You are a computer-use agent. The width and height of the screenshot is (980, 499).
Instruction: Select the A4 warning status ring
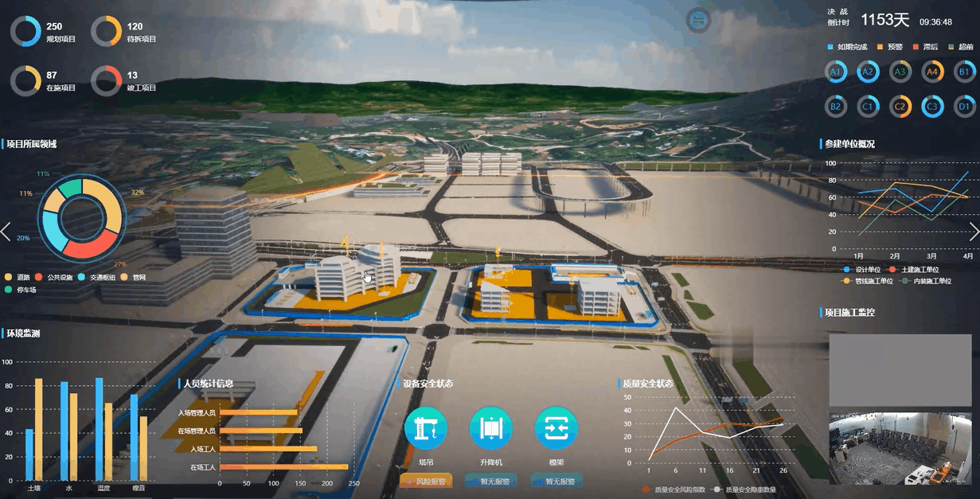[932, 72]
